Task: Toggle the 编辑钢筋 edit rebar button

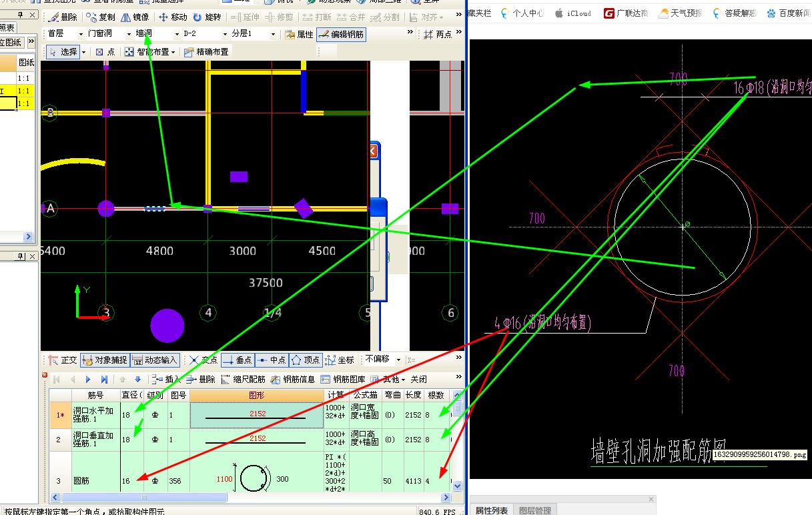Action: (x=341, y=34)
